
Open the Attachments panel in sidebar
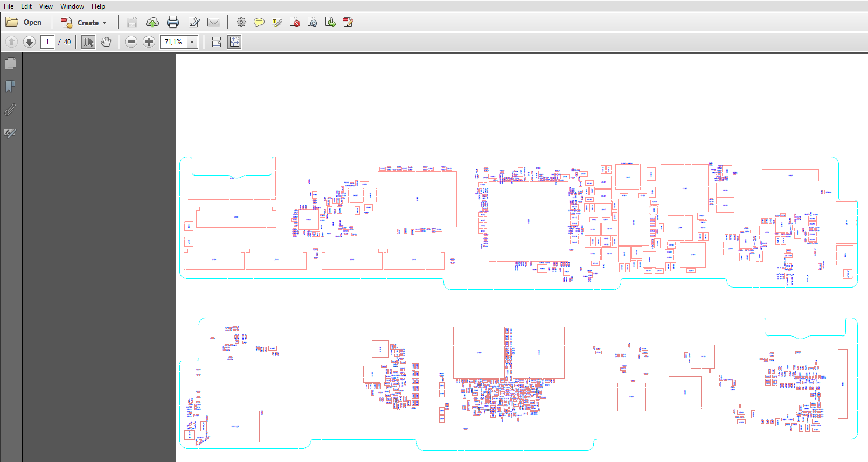coord(10,110)
